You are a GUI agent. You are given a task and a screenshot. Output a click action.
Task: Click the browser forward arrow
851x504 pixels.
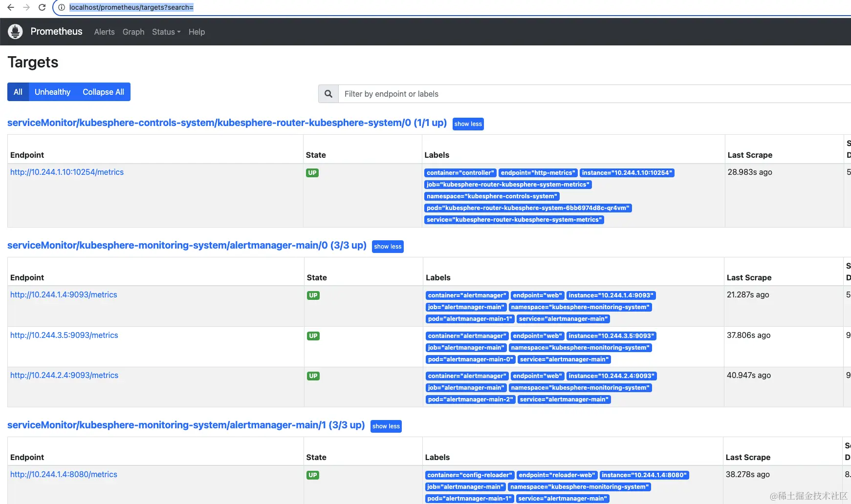pos(26,7)
